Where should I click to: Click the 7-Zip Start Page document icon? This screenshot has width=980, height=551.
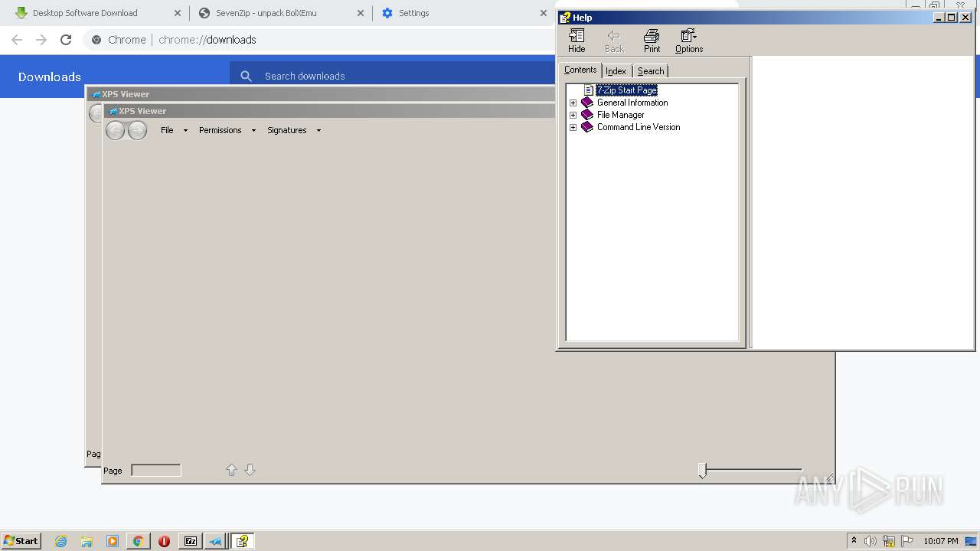tap(589, 90)
